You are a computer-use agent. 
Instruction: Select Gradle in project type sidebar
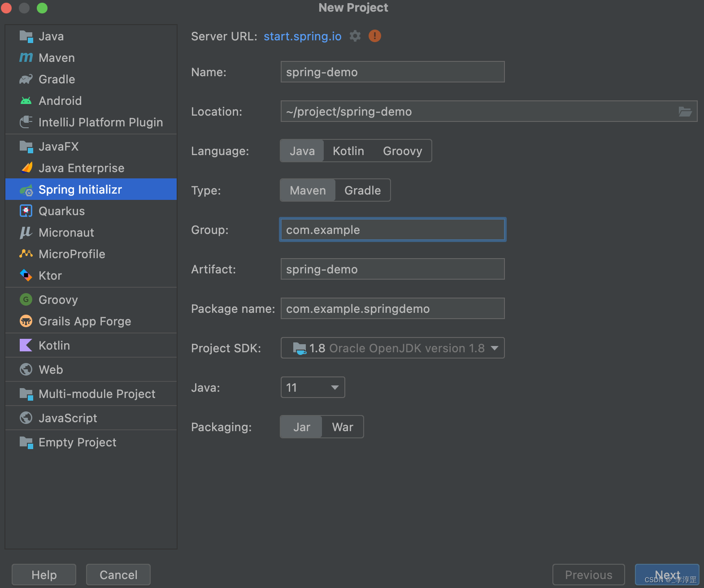point(91,79)
